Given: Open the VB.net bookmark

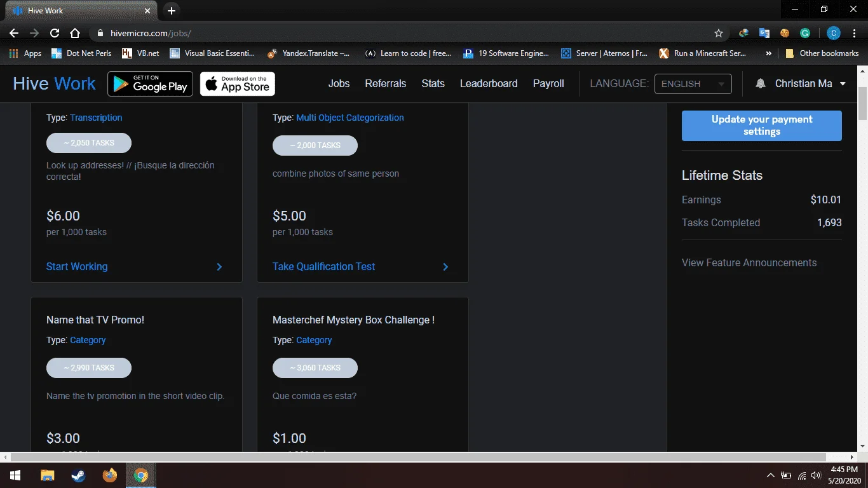Looking at the screenshot, I should point(140,53).
